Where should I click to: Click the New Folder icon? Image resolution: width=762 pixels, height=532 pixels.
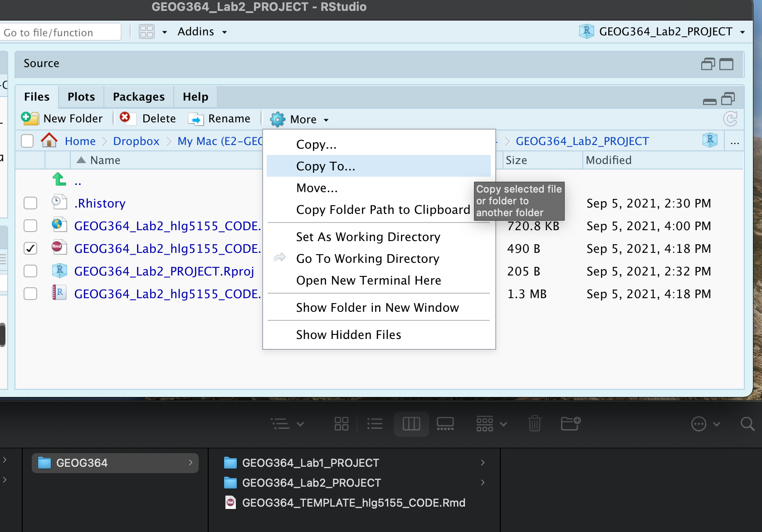tap(30, 119)
